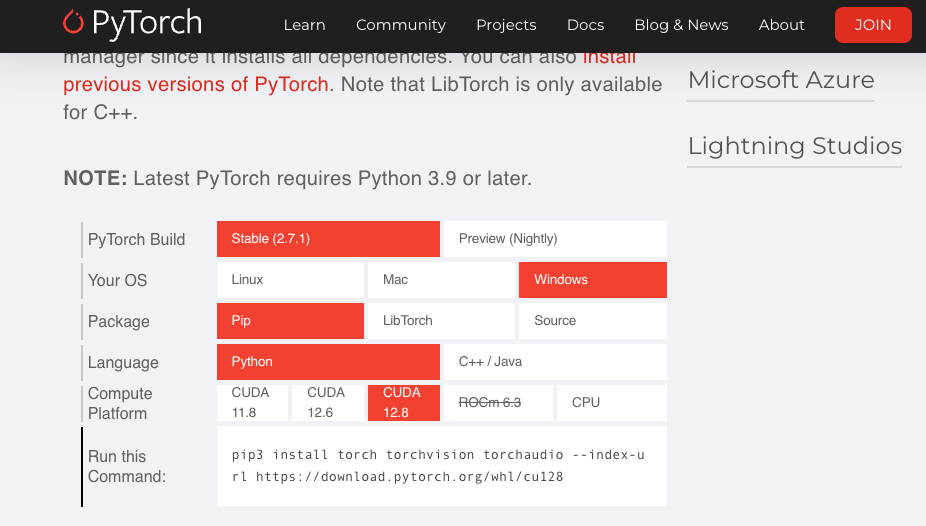The image size is (926, 526).
Task: Click the Run this Command label
Action: coord(127,466)
